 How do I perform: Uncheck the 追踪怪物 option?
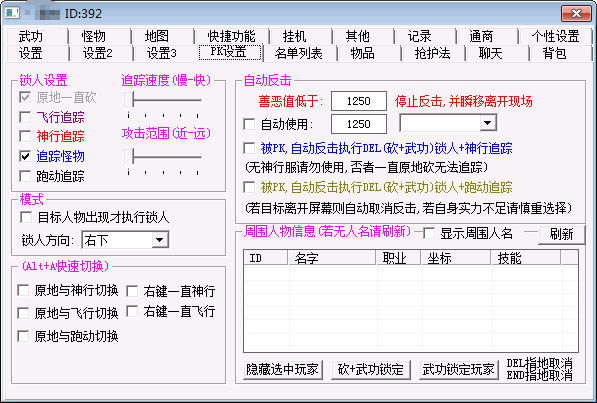coord(25,156)
